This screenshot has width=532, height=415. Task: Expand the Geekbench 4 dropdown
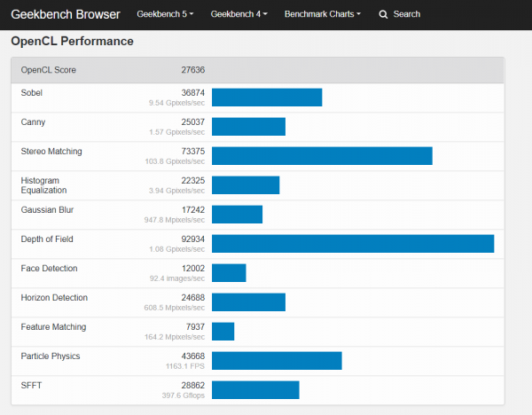tap(238, 14)
